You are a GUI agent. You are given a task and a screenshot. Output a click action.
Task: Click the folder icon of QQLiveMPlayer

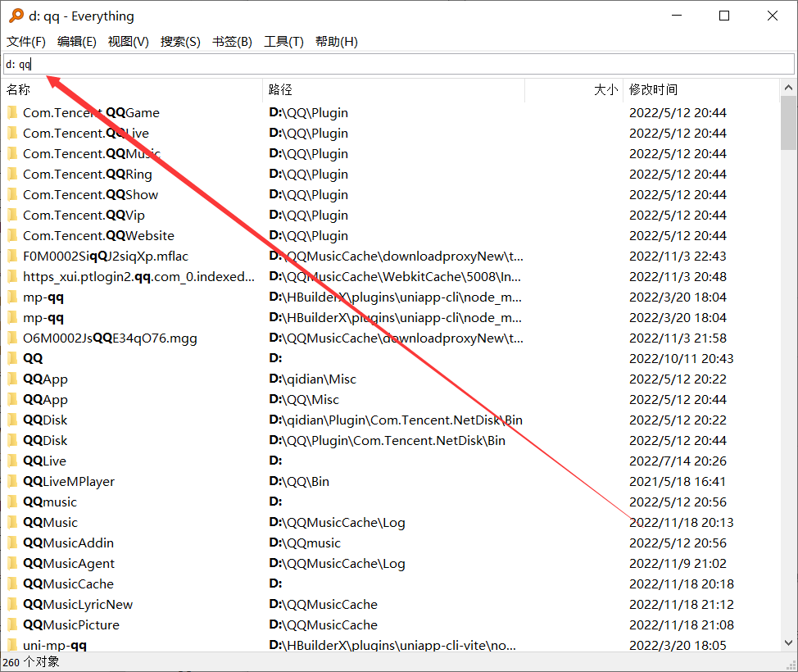point(13,481)
